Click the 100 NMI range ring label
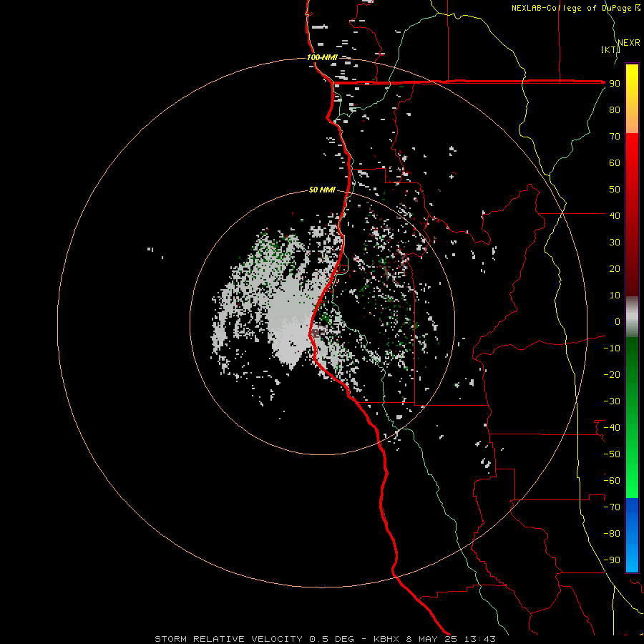644x644 pixels. [322, 57]
